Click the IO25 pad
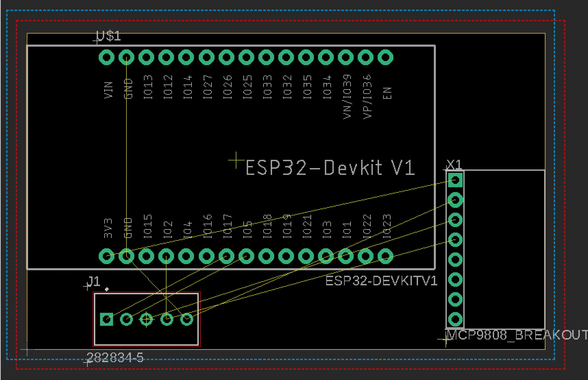The image size is (588, 380). 246,57
